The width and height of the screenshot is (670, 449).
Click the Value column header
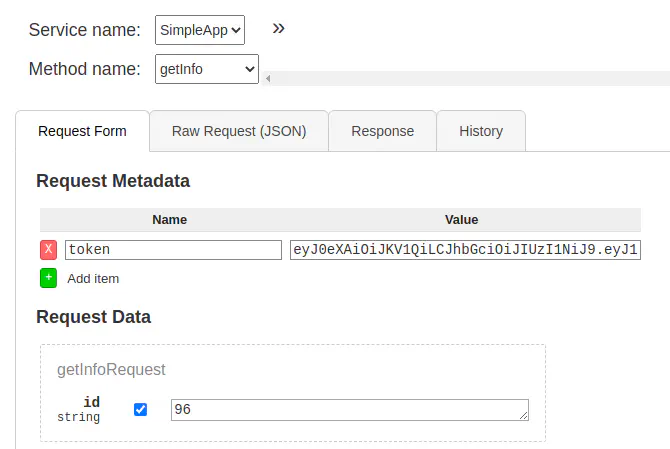point(461,220)
